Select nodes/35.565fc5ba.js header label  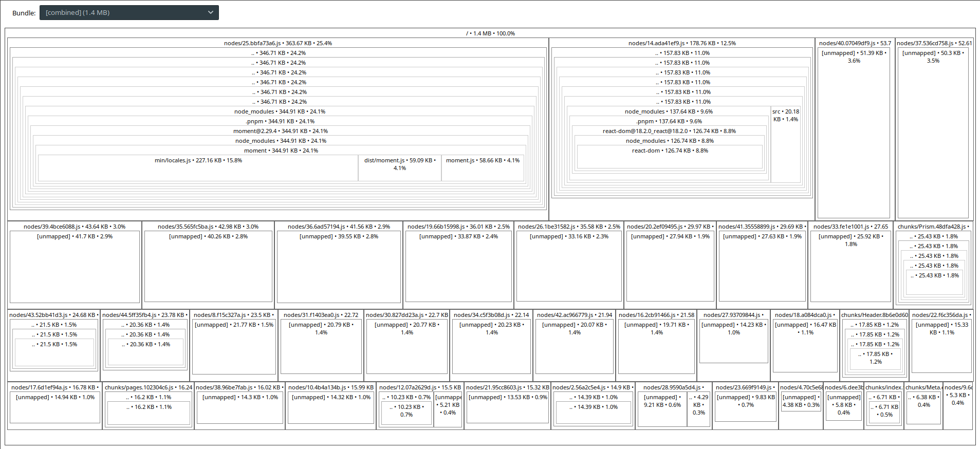208,227
